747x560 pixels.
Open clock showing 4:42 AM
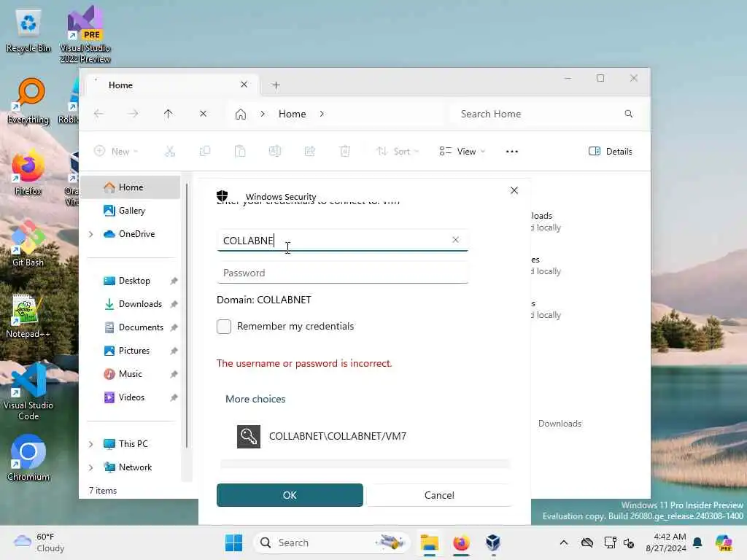pos(666,542)
